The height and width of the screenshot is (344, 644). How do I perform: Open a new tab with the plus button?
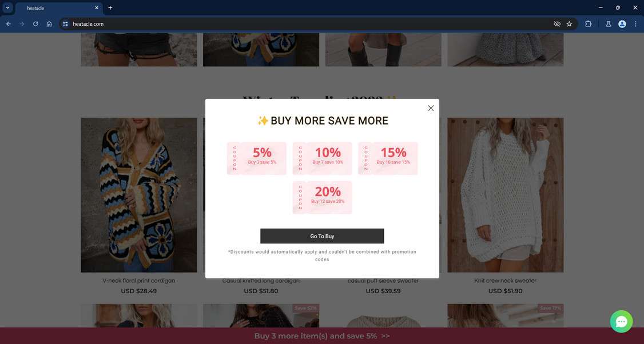pyautogui.click(x=110, y=8)
